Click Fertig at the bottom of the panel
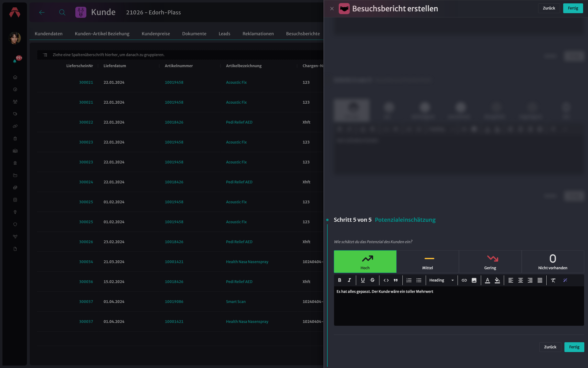 pos(574,347)
